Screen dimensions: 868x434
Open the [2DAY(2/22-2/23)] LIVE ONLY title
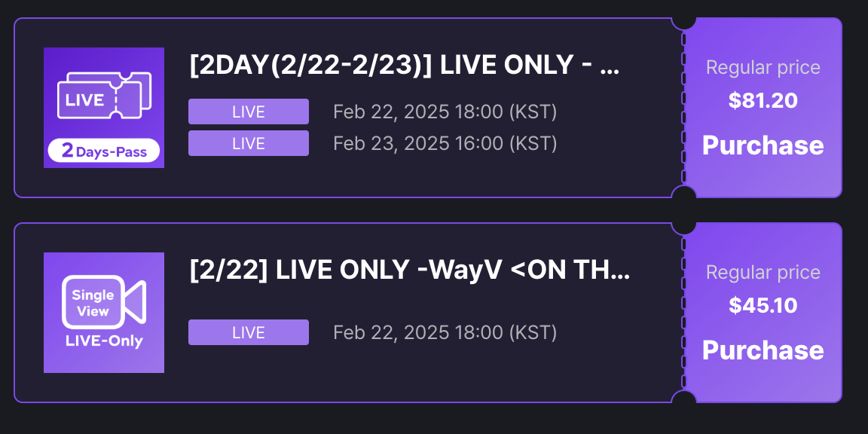pyautogui.click(x=404, y=66)
